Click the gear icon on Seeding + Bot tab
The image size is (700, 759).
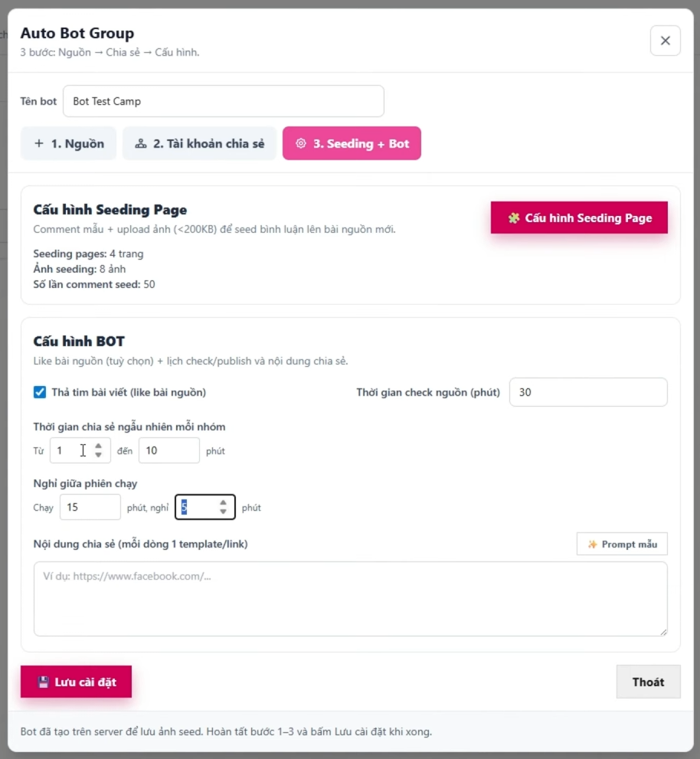click(301, 143)
